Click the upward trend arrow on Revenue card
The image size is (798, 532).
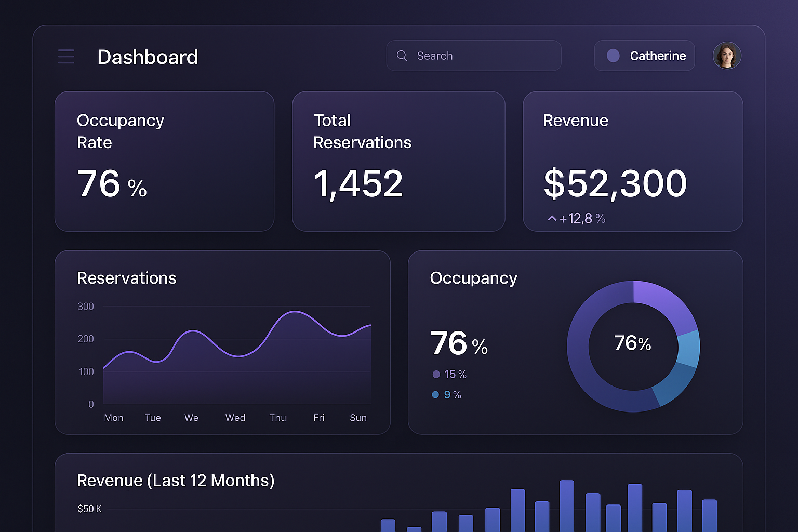[x=552, y=218]
